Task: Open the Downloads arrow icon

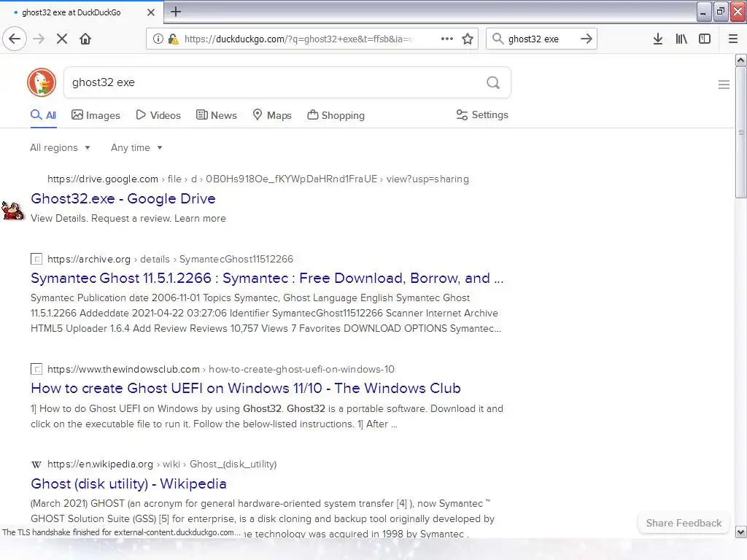Action: tap(658, 39)
